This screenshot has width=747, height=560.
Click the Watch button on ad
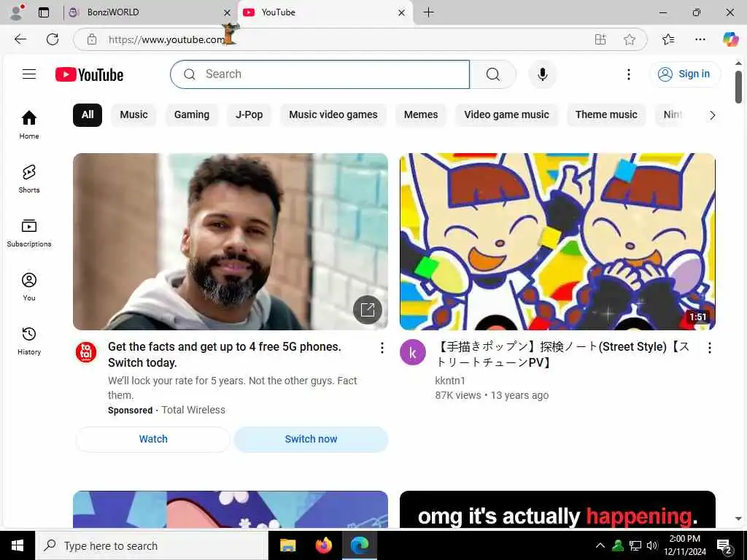pyautogui.click(x=153, y=439)
